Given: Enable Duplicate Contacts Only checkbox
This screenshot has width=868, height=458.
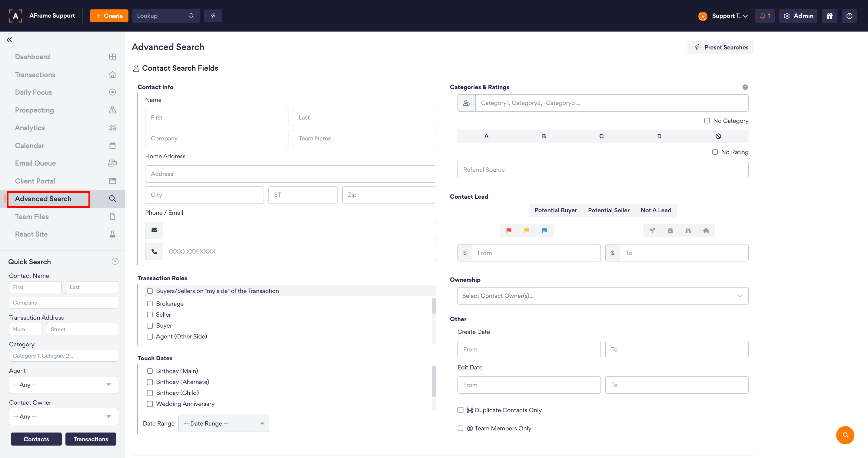Looking at the screenshot, I should tap(460, 410).
